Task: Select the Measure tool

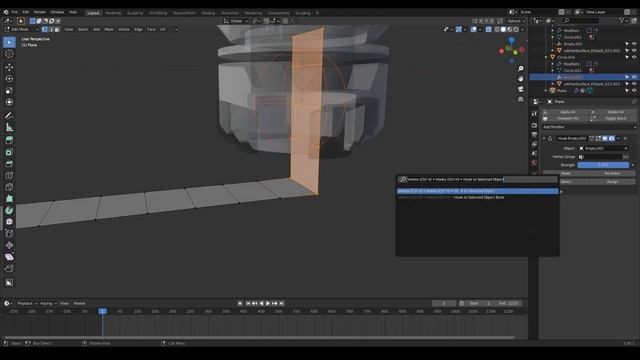Action: 9,127
